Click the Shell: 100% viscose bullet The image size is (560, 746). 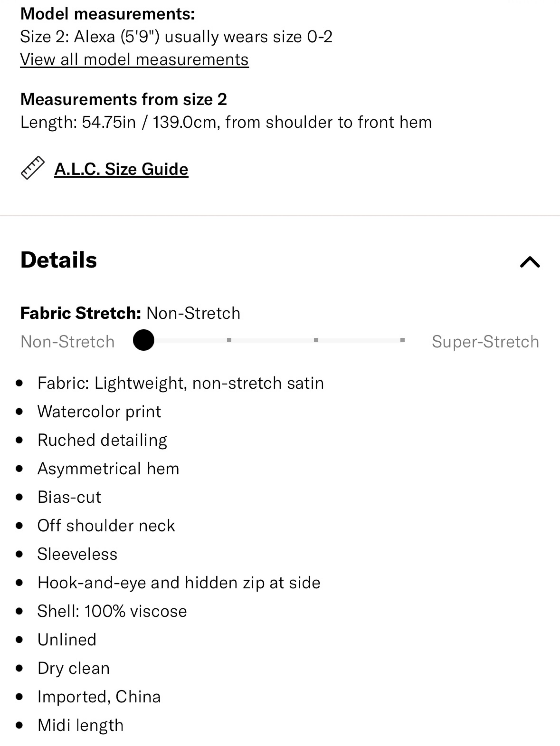[112, 611]
